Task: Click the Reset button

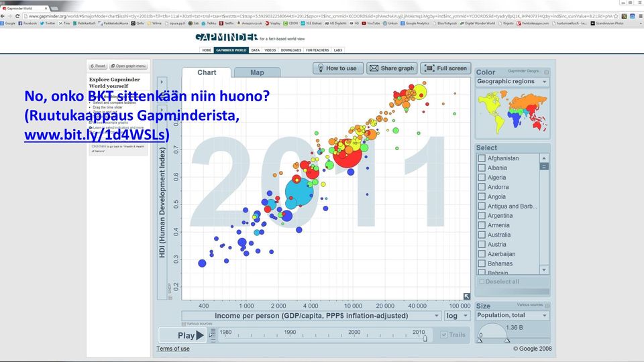Action: coord(98,66)
